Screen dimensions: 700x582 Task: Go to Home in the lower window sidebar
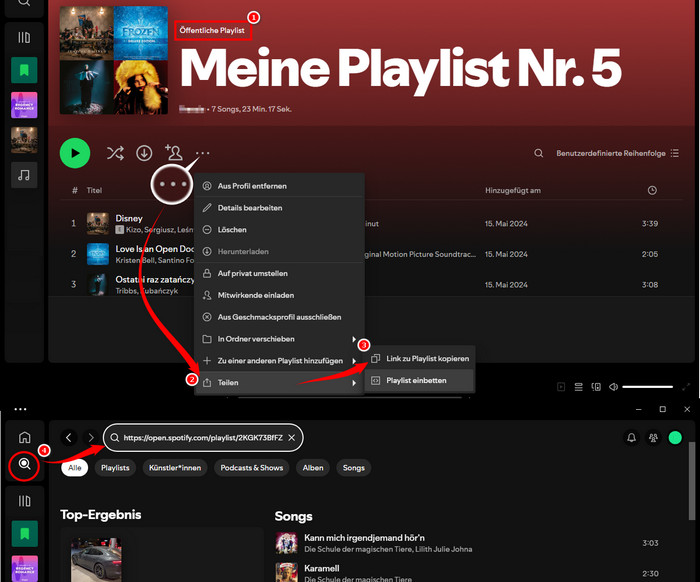click(25, 437)
